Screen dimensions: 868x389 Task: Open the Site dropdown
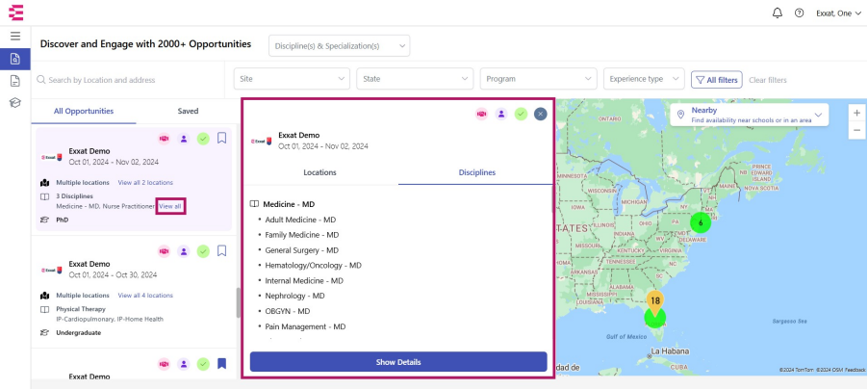tap(292, 79)
